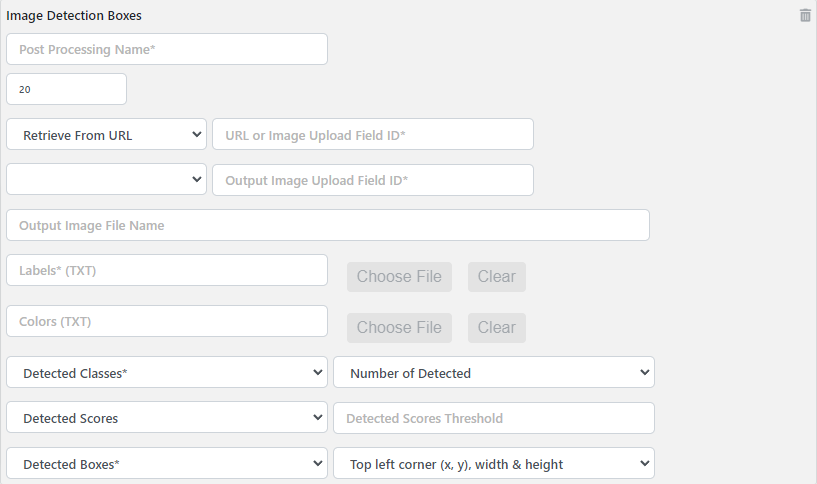The height and width of the screenshot is (484, 817).
Task: Open the Retrieve From URL dropdown
Action: [x=106, y=135]
